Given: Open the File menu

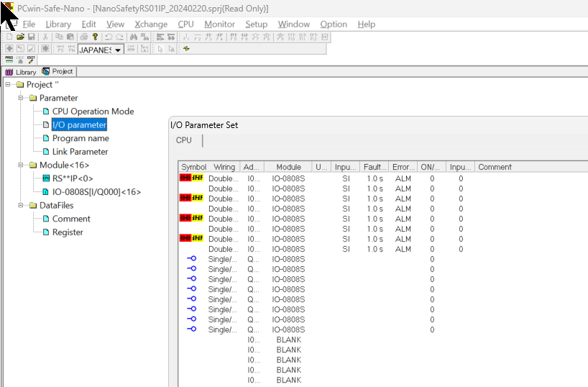Looking at the screenshot, I should 29,24.
